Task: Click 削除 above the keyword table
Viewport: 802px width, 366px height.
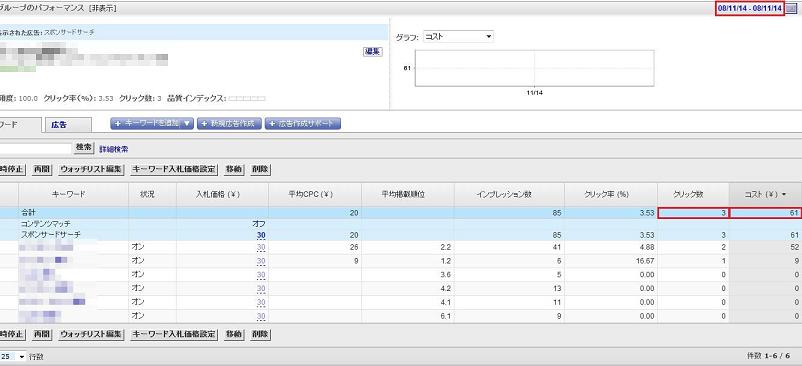Action: (x=260, y=169)
